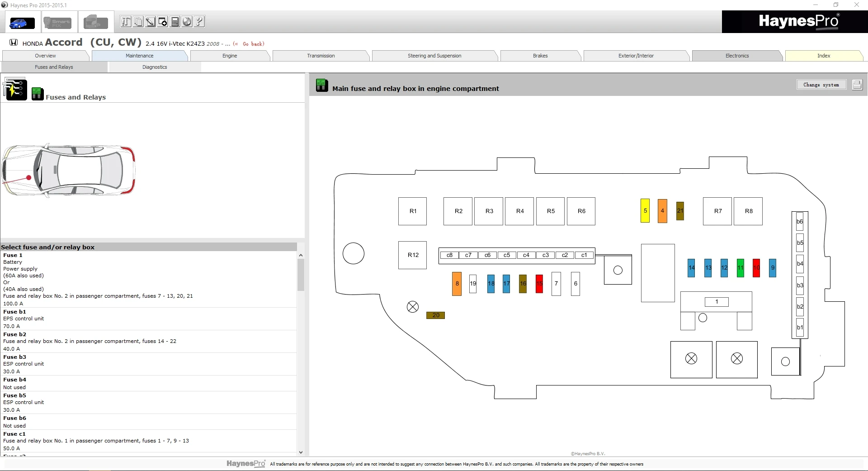Click the green fuse box icon in left panel

[38, 94]
